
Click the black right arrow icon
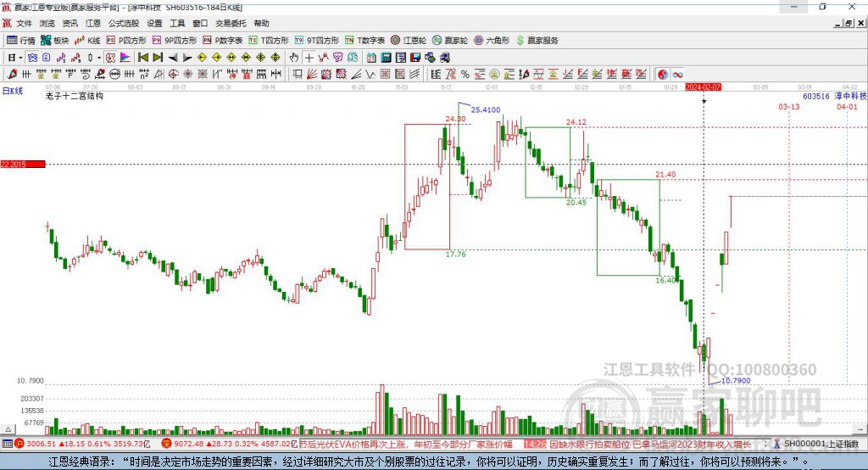point(187,58)
